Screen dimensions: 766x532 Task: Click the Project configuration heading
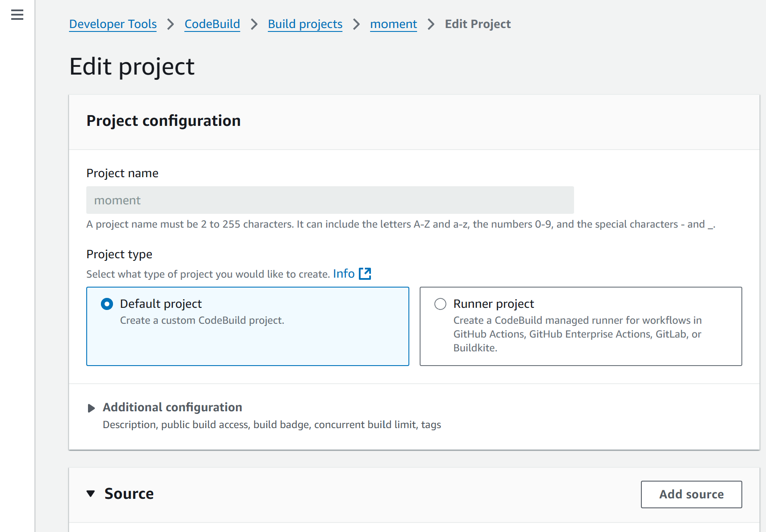pos(163,121)
